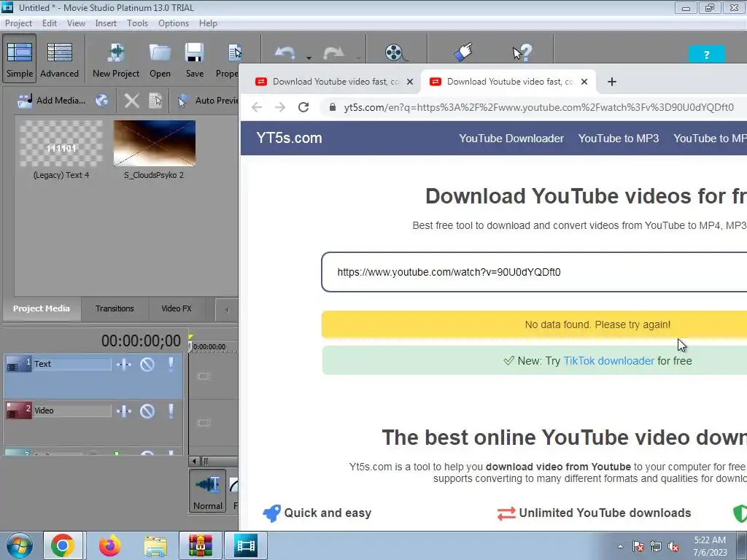The image size is (747, 560).
Task: Open the YouTube Downloader nav link
Action: pyautogui.click(x=511, y=139)
